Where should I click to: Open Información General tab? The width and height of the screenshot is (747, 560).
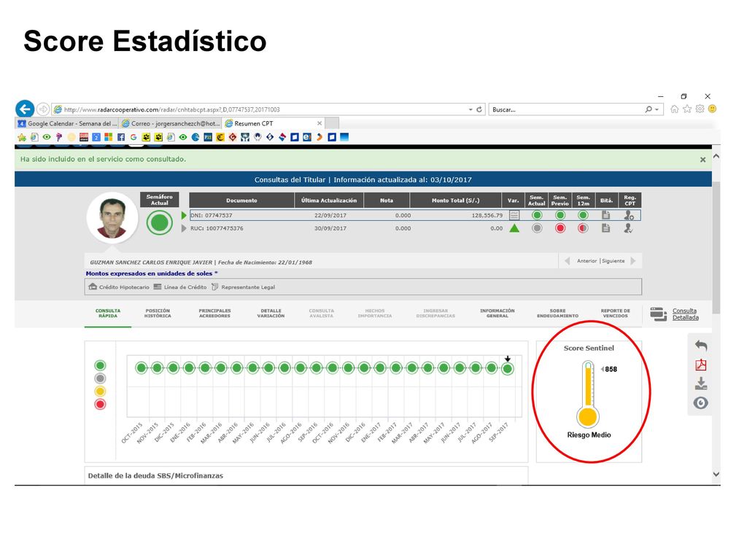pos(498,314)
